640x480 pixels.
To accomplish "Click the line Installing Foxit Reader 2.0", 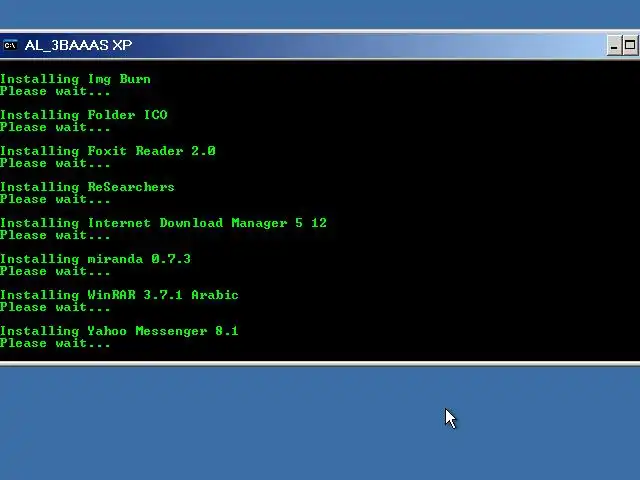I will point(108,151).
